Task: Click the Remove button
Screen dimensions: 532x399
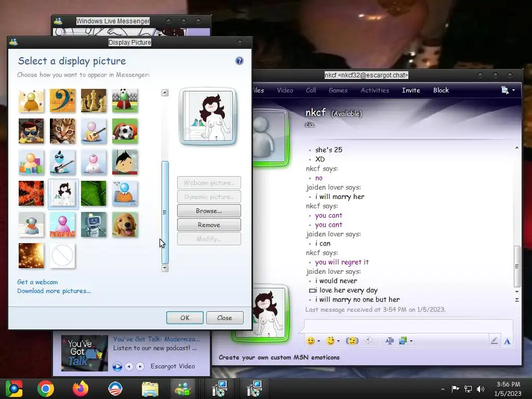Action: click(209, 225)
